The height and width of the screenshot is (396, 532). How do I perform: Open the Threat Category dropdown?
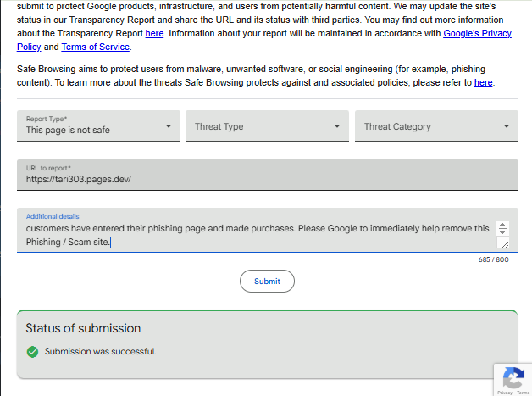(435, 126)
